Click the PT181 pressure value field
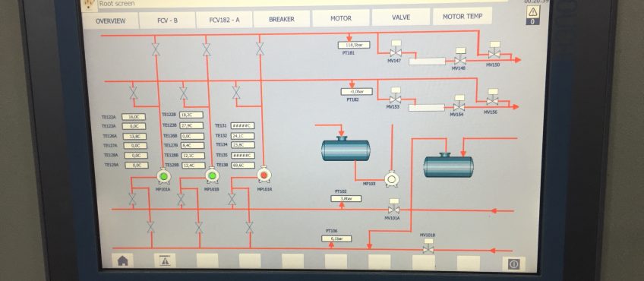Viewport: 644px width, 281px height. 354,45
